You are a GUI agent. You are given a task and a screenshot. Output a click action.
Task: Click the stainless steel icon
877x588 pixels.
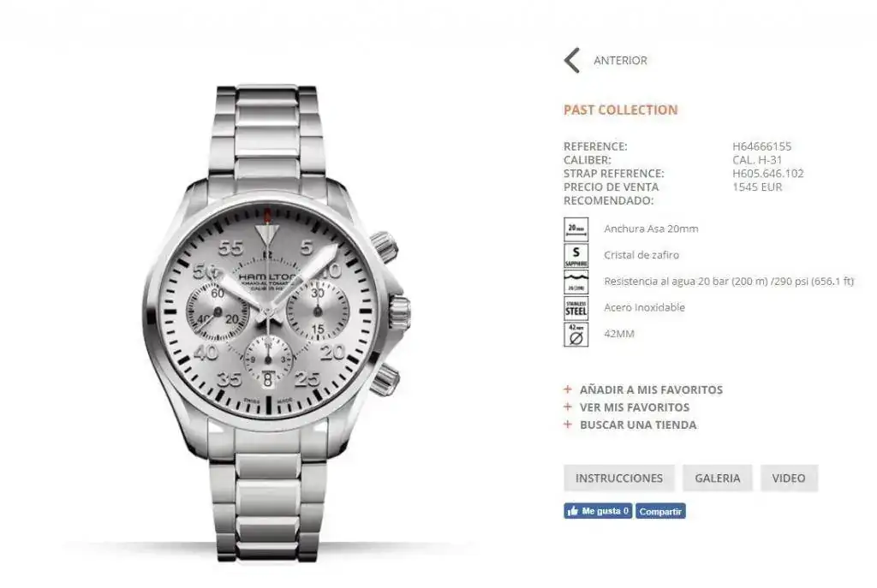click(x=576, y=308)
